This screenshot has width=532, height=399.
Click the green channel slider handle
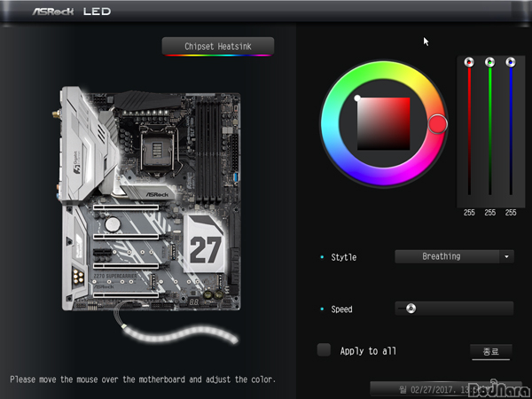click(x=490, y=62)
